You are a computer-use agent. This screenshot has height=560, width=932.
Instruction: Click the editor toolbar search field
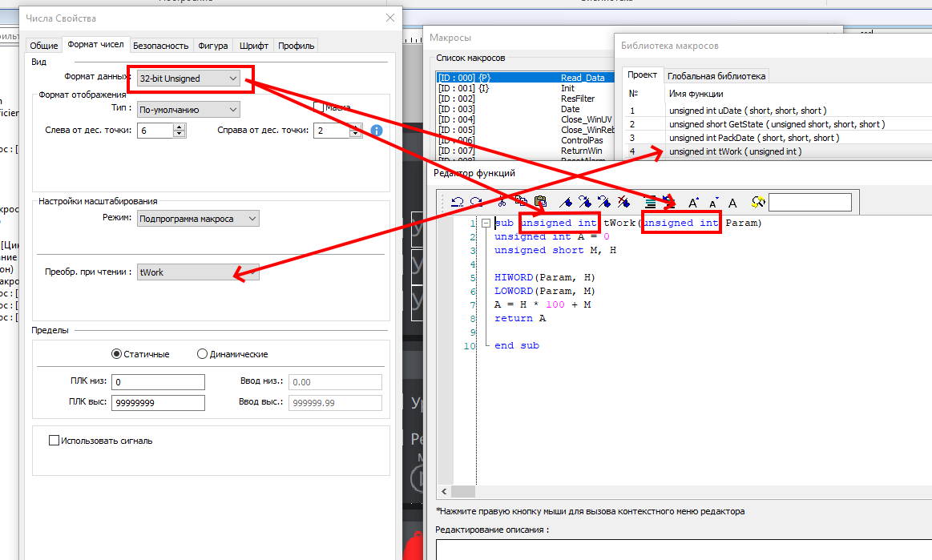point(810,202)
